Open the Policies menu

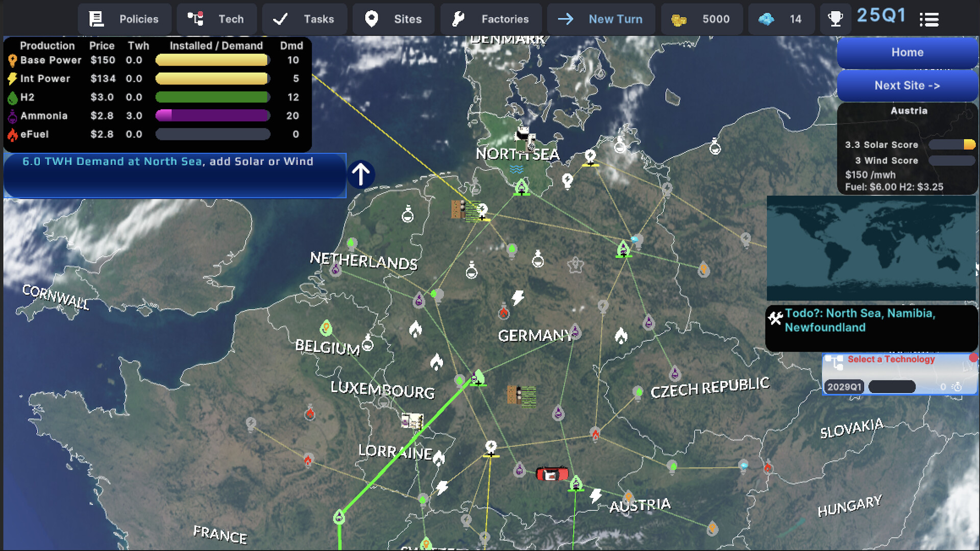(x=124, y=19)
